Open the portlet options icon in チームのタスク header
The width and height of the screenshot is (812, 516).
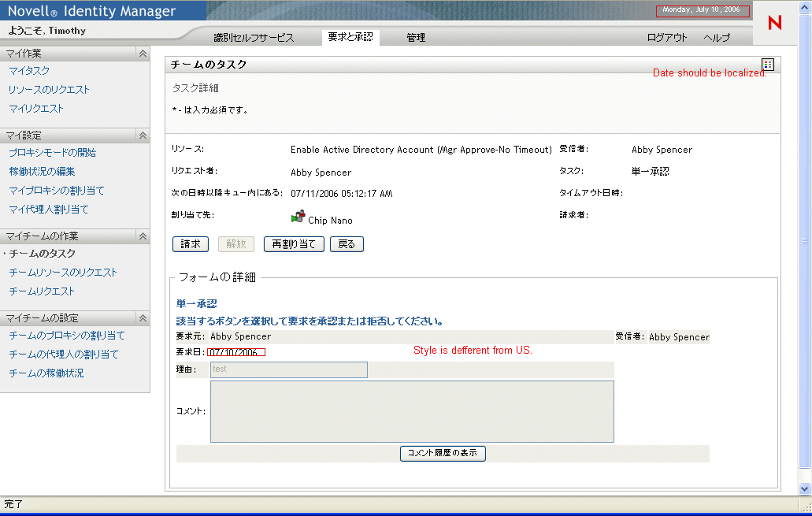click(768, 65)
